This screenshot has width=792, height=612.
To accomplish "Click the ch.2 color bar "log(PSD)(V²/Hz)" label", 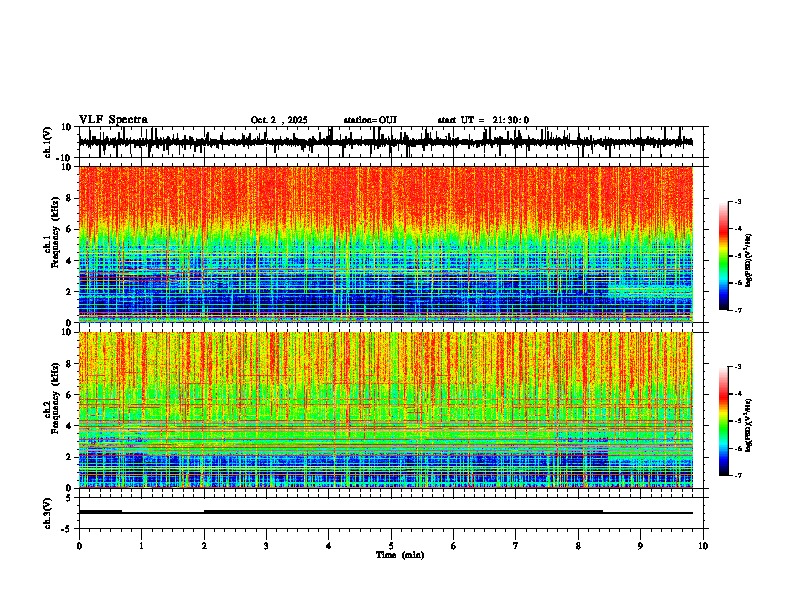I will (749, 424).
